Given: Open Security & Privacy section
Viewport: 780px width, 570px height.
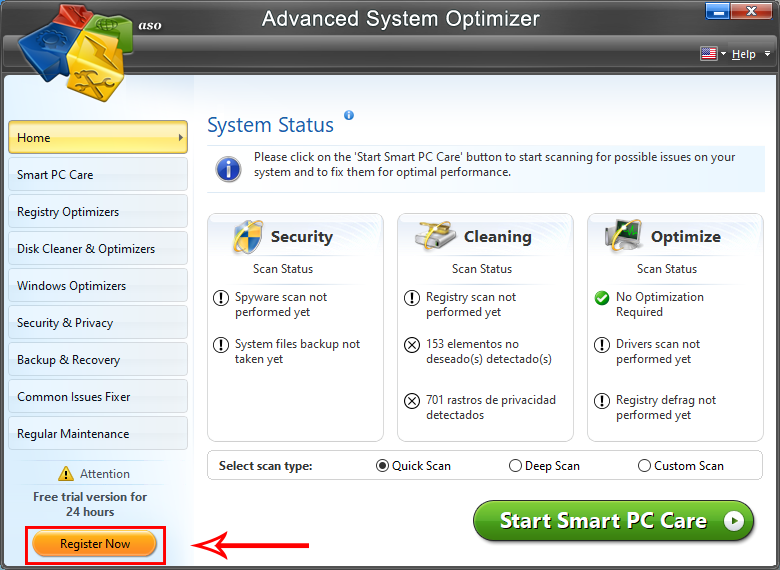Looking at the screenshot, I should tap(98, 322).
